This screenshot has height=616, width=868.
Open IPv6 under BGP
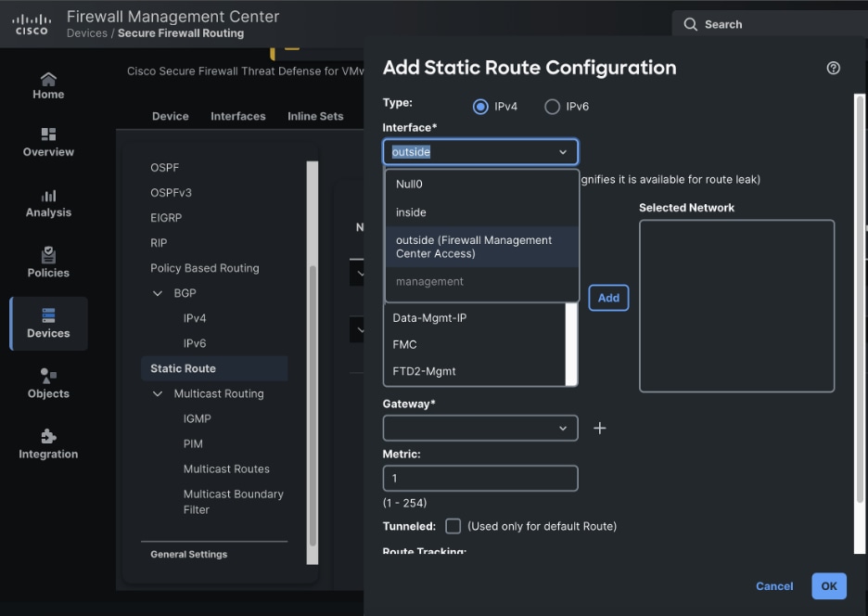point(195,343)
